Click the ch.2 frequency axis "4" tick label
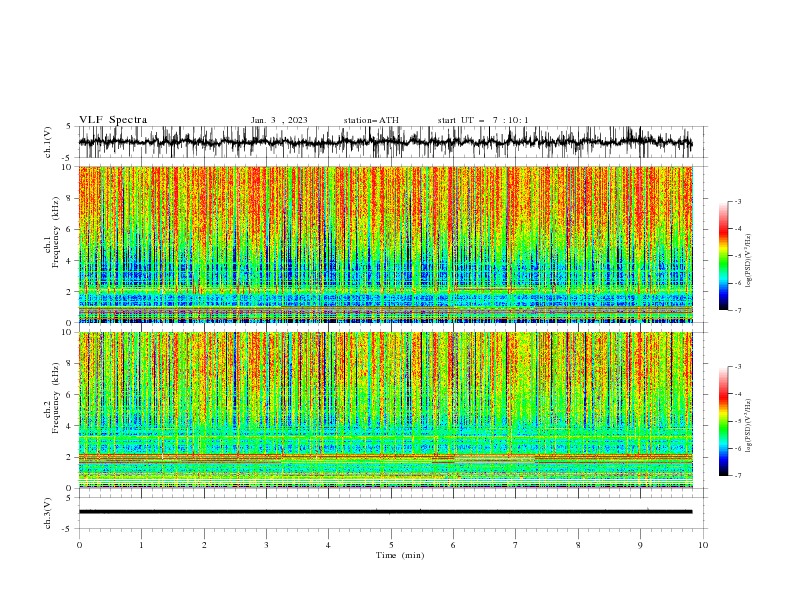This screenshot has height=612, width=792. click(x=71, y=426)
